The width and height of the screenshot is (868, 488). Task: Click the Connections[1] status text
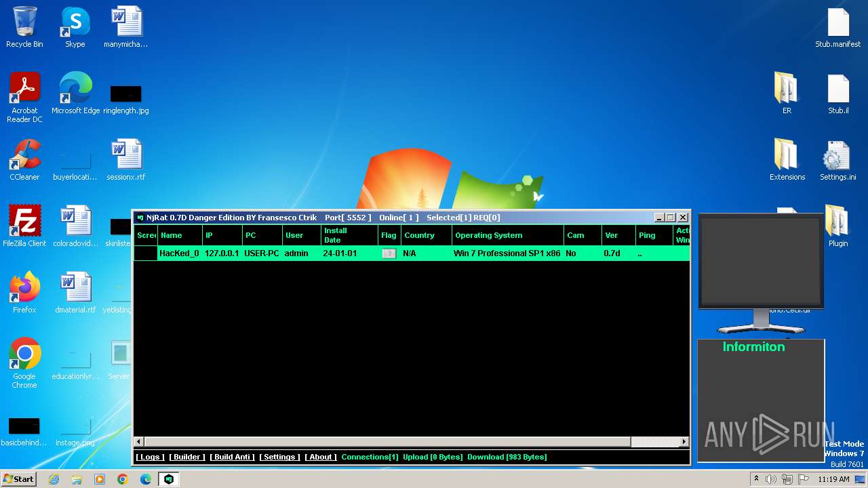tap(370, 457)
